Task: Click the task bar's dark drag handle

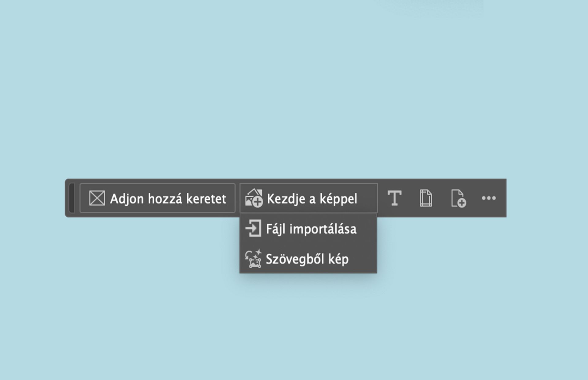Action: click(x=72, y=198)
